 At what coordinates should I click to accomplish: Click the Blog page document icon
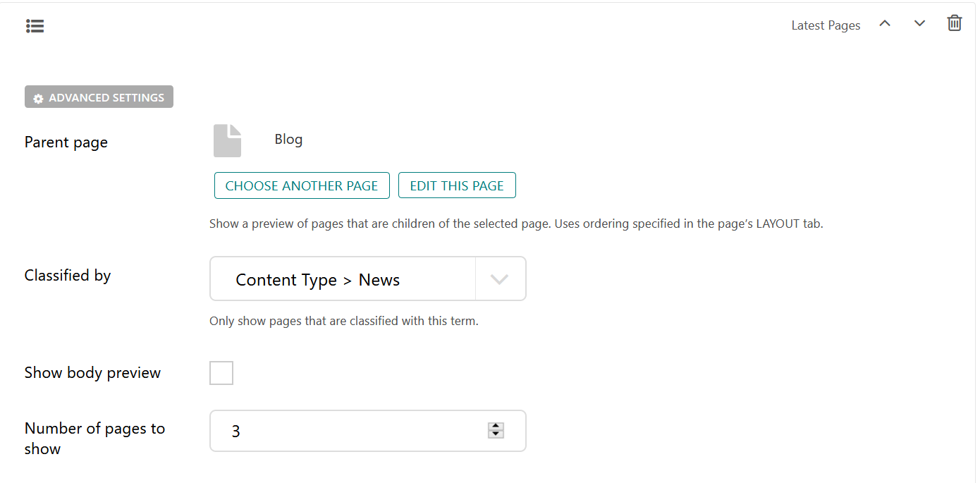pyautogui.click(x=227, y=140)
